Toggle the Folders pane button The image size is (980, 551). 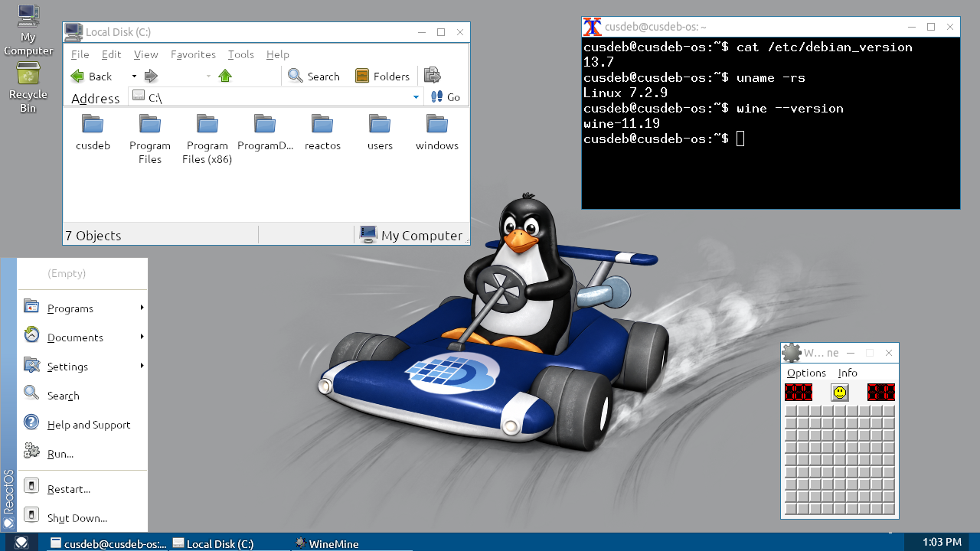coord(383,76)
